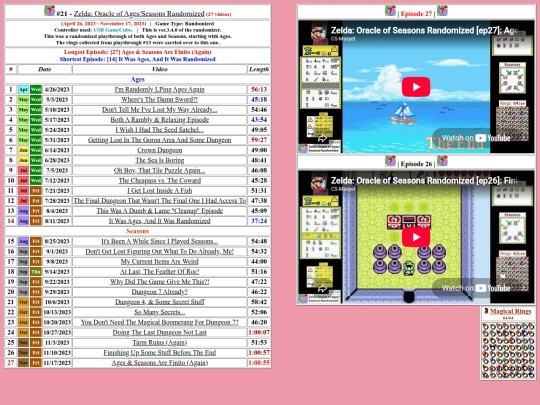Click channel avatar on Episode 27 video

click(x=319, y=35)
